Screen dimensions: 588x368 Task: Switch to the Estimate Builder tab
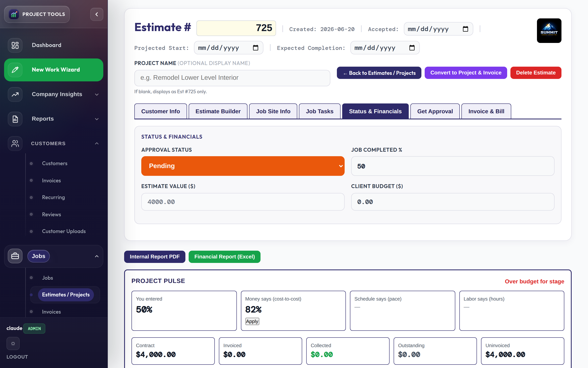[x=218, y=111]
